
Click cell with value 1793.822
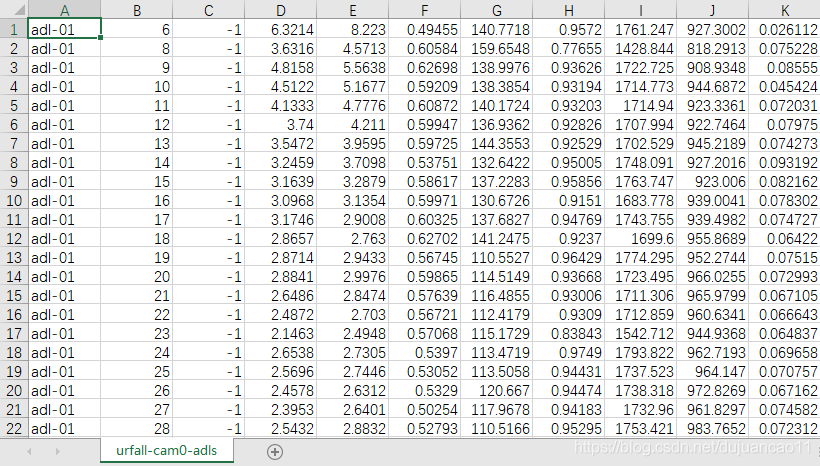(640, 353)
